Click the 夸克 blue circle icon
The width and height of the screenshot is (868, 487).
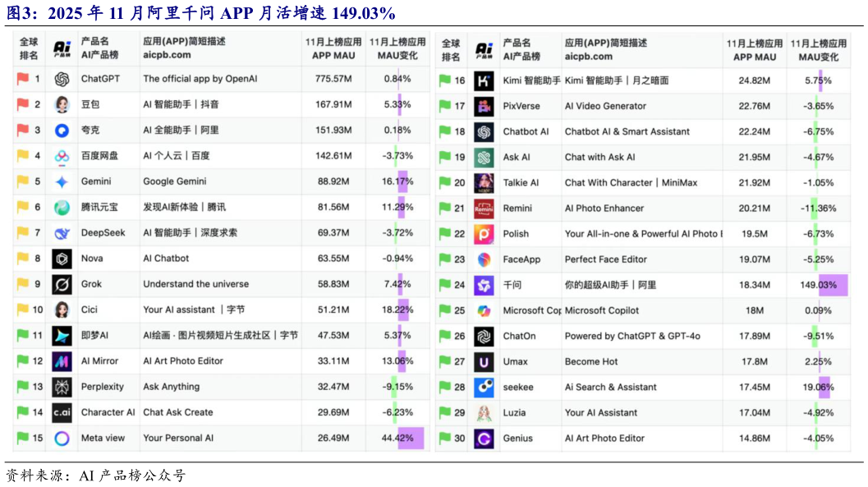click(x=62, y=131)
